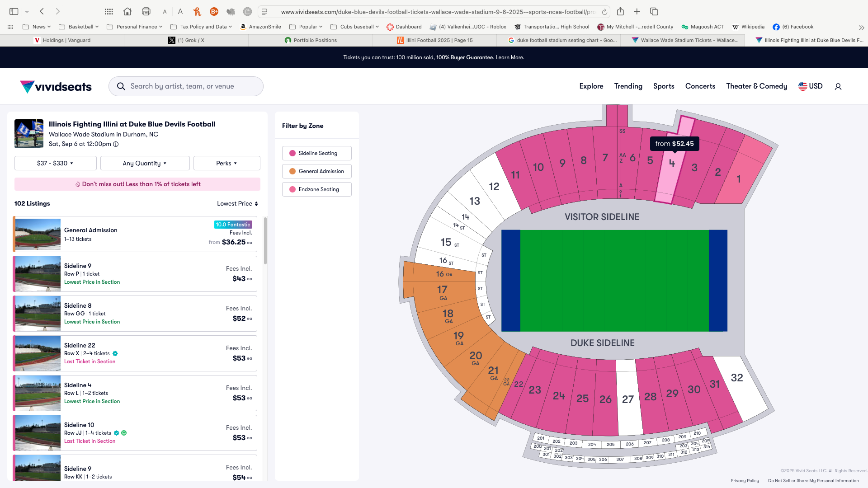Toggle the General Admission zone filter

click(x=317, y=171)
